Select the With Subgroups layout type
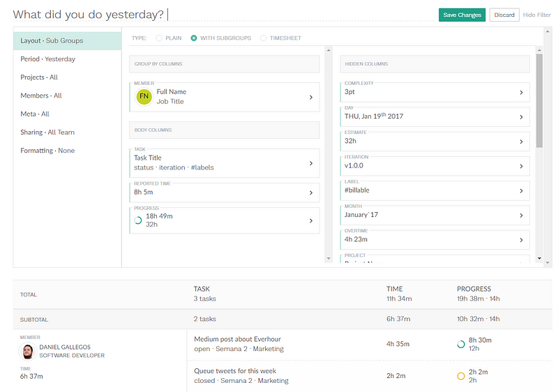Screen dimensions: 558x392 click(x=194, y=38)
